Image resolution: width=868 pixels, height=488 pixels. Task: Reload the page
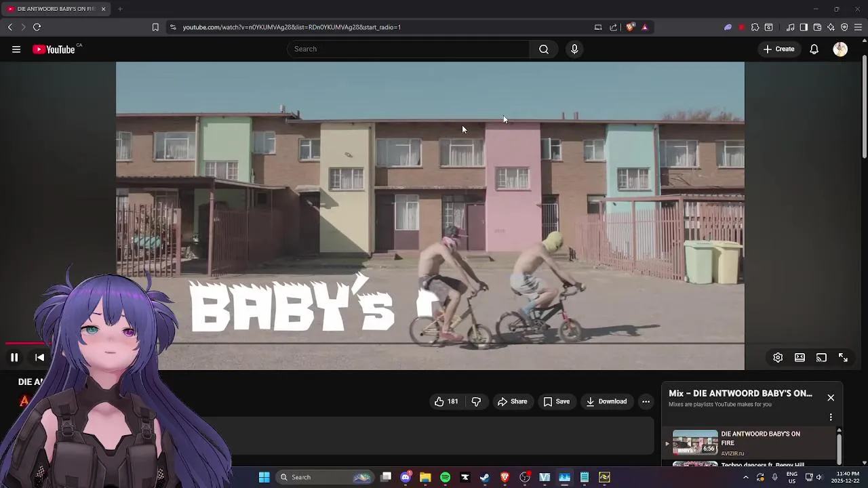37,27
